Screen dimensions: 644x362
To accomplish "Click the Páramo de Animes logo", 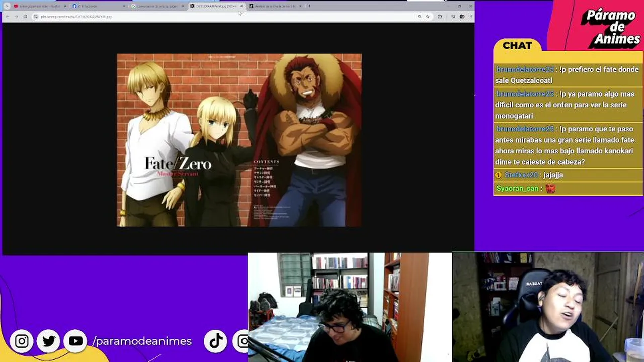I will (x=610, y=27).
